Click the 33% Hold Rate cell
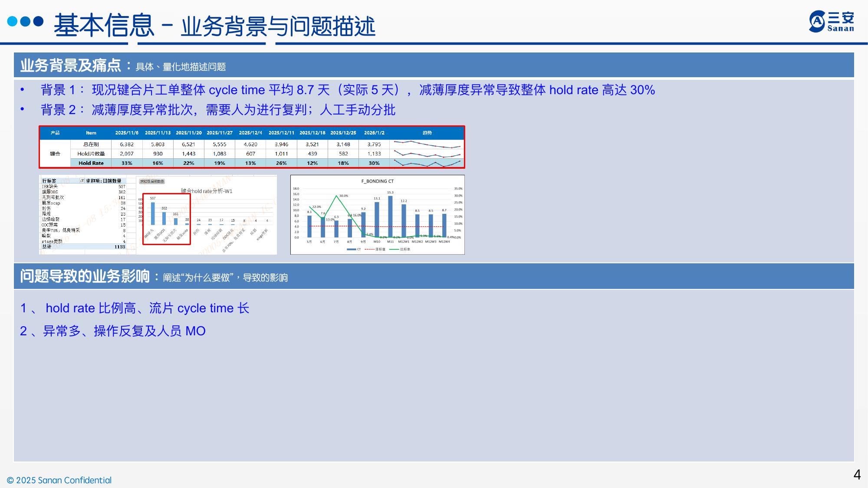This screenshot has height=488, width=868. coord(127,163)
